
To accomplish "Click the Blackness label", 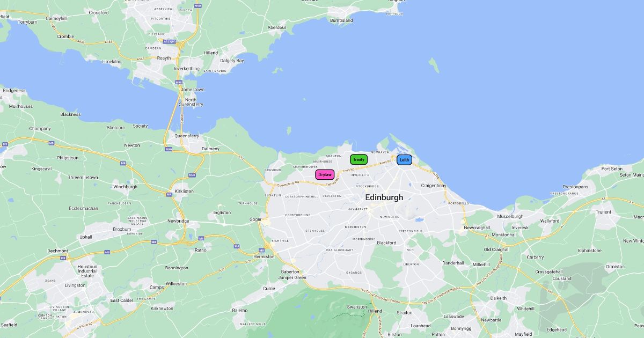I will 70,114.
